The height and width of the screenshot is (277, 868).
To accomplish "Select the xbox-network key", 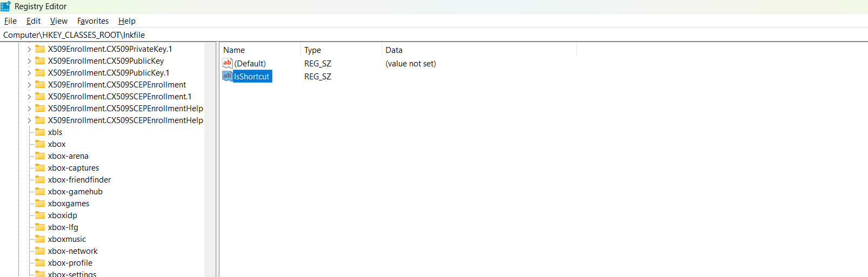I will (72, 251).
